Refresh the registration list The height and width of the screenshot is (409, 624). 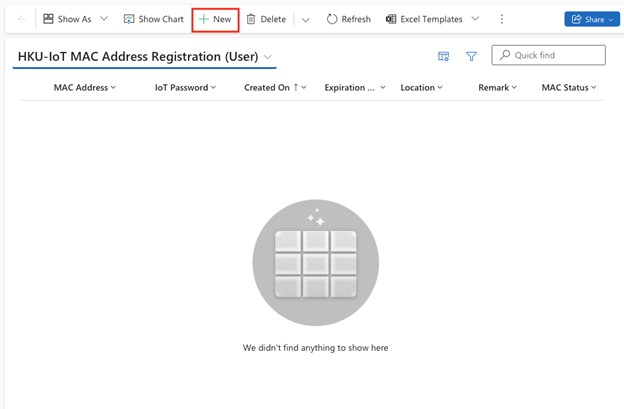coord(349,19)
